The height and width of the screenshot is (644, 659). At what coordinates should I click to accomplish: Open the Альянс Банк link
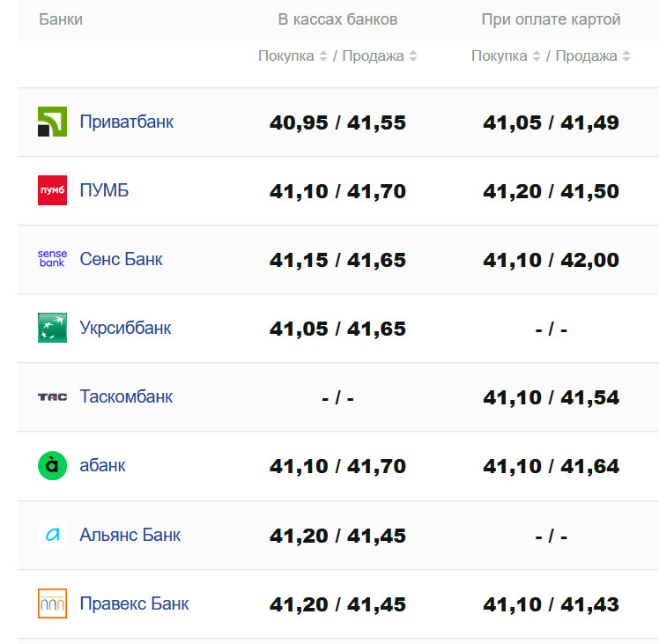(x=130, y=535)
